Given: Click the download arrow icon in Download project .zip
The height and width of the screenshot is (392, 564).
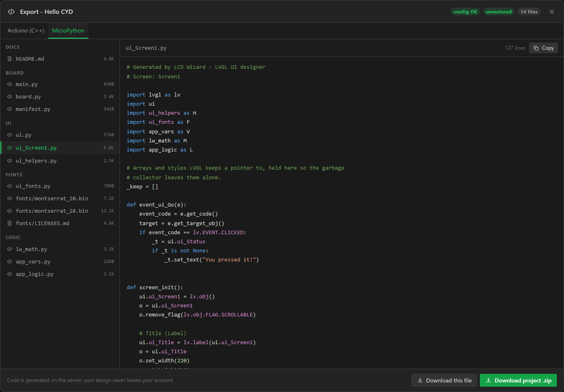Looking at the screenshot, I should [489, 380].
